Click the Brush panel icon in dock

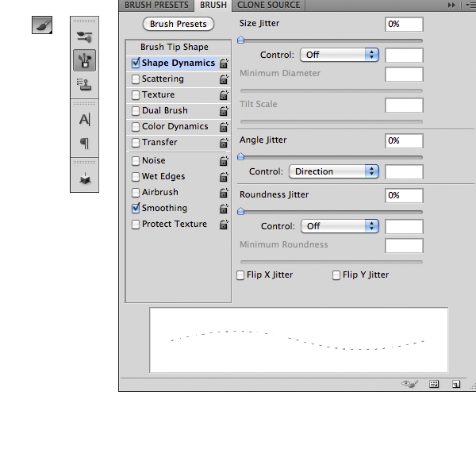(x=84, y=59)
